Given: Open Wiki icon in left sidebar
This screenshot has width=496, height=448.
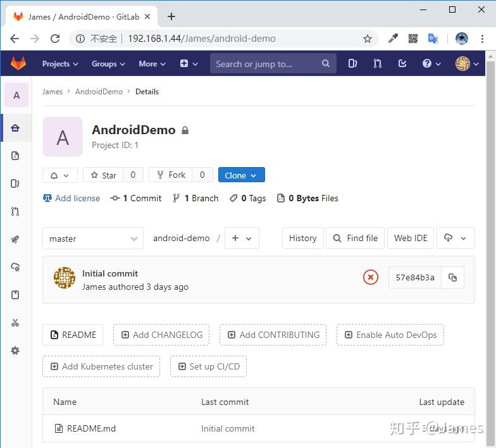Looking at the screenshot, I should [15, 295].
